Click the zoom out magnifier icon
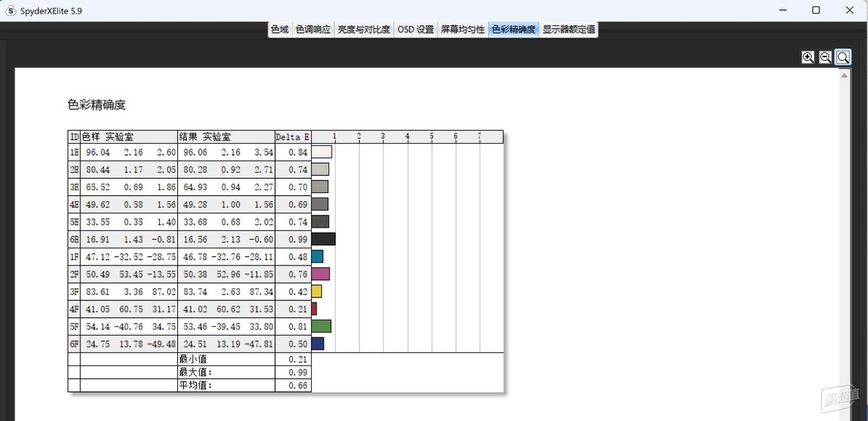The width and height of the screenshot is (868, 421). coord(825,57)
